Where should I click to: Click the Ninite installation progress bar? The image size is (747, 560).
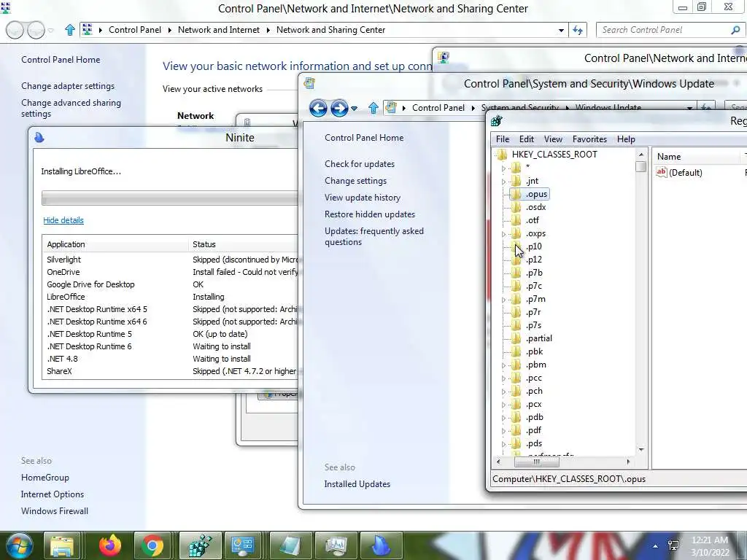point(170,198)
